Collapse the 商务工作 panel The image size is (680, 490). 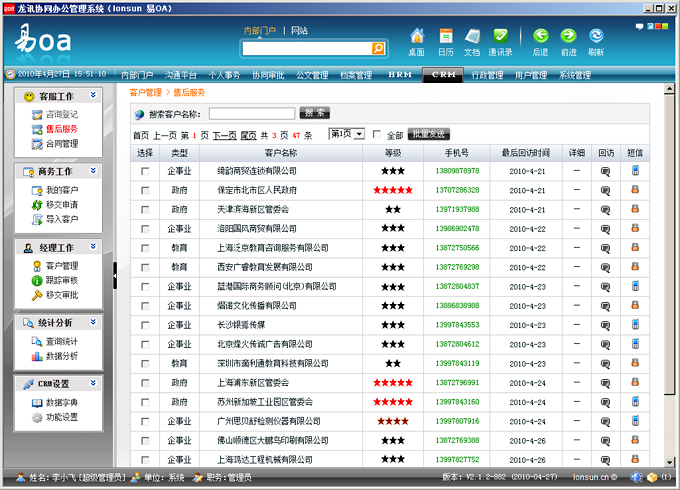click(93, 171)
